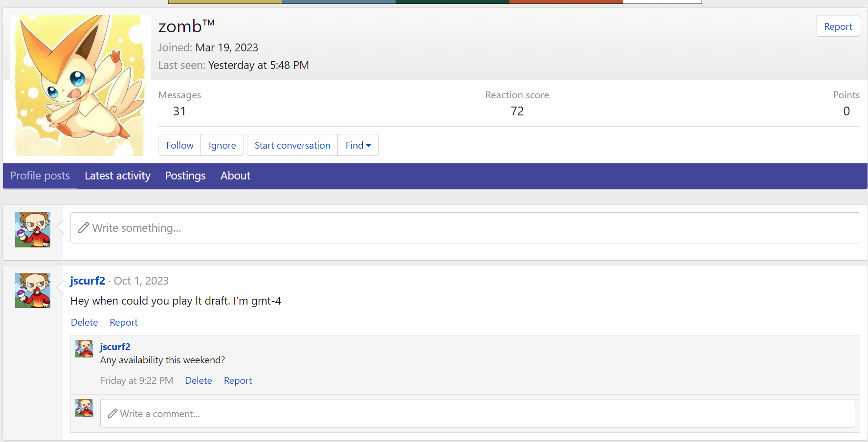Image resolution: width=868 pixels, height=442 pixels.
Task: Open zomb's Victini profile avatar
Action: (x=79, y=86)
